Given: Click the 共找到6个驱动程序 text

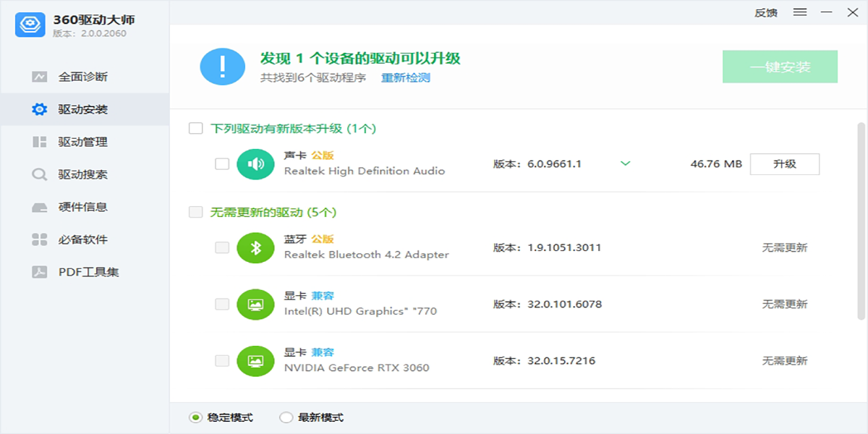Looking at the screenshot, I should [x=313, y=77].
